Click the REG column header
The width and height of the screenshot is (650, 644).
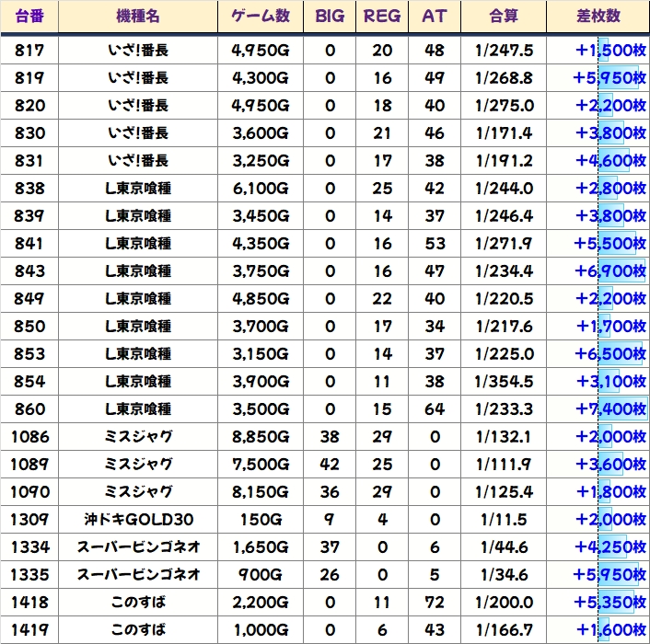[x=382, y=17]
